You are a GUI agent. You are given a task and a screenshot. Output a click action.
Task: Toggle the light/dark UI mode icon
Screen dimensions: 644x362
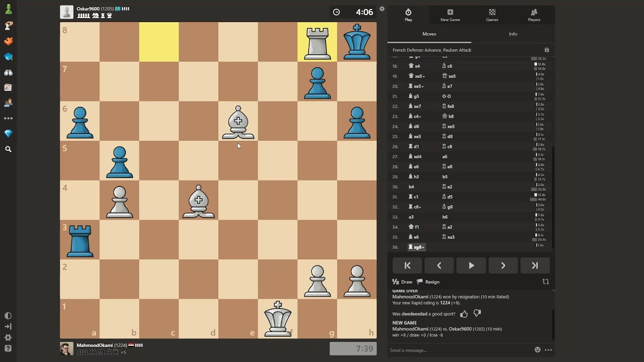coord(8,316)
